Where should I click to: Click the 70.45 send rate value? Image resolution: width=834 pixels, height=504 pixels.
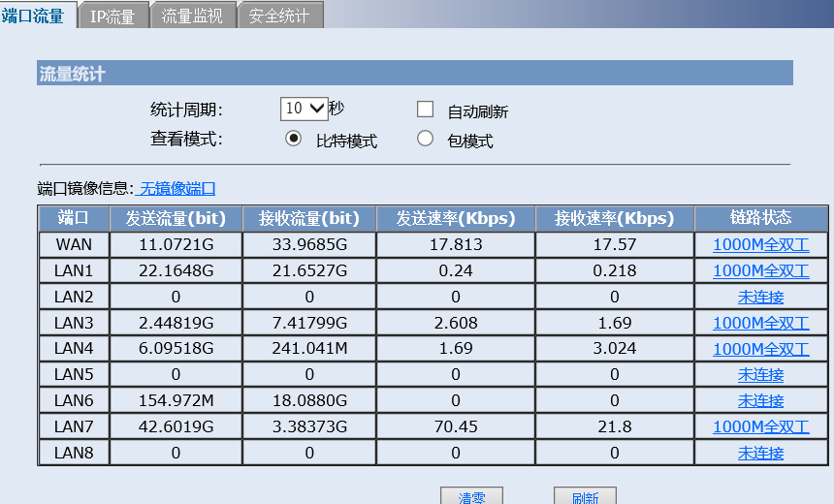(456, 426)
